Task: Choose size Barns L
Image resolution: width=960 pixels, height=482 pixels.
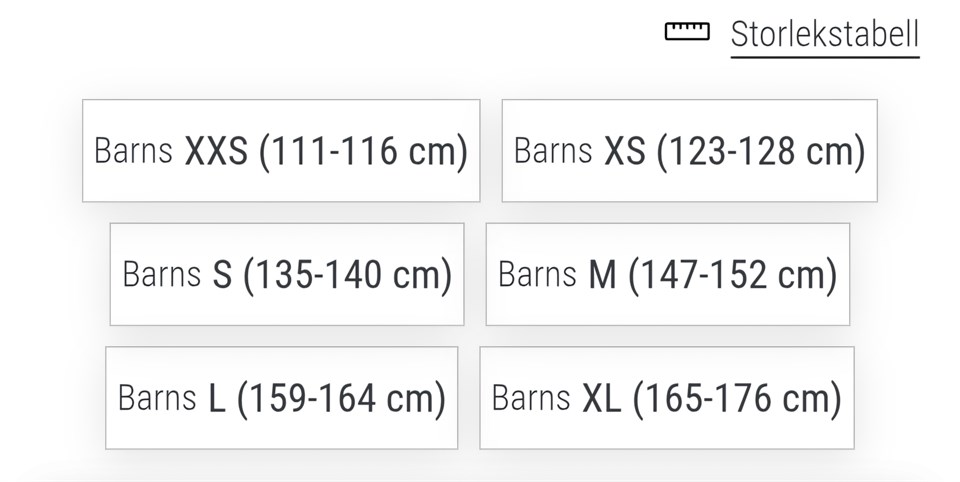Action: point(281,398)
